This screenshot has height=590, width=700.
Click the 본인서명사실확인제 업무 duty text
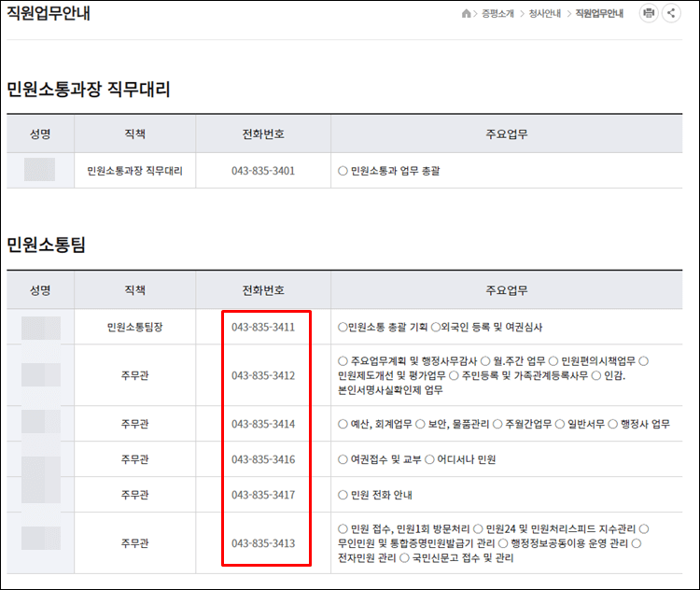tap(390, 390)
